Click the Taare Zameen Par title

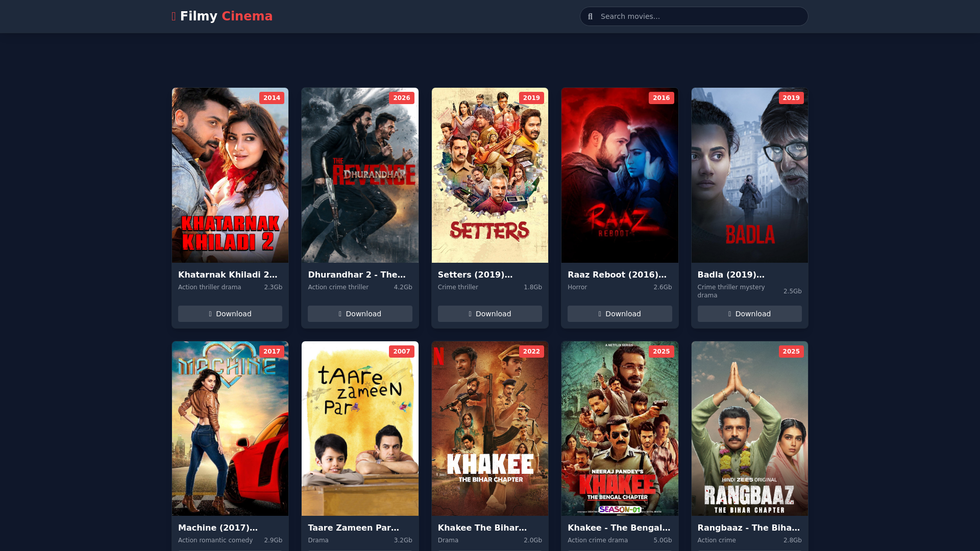pos(354,528)
